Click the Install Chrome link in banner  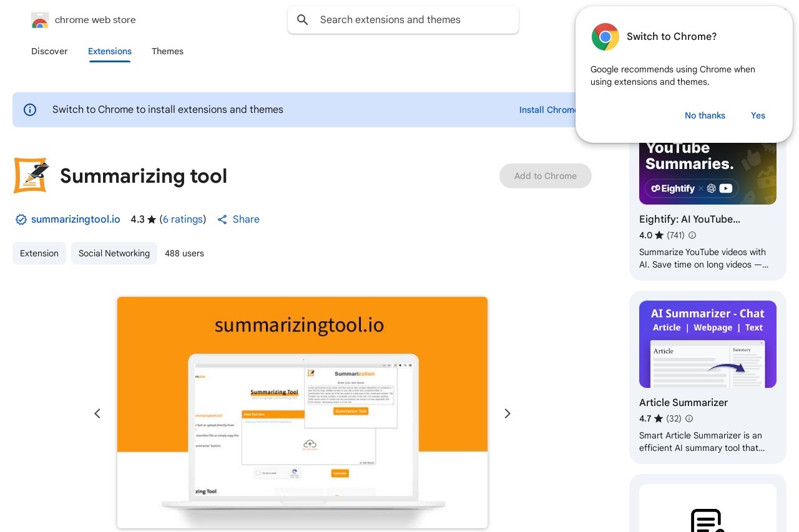(x=547, y=110)
